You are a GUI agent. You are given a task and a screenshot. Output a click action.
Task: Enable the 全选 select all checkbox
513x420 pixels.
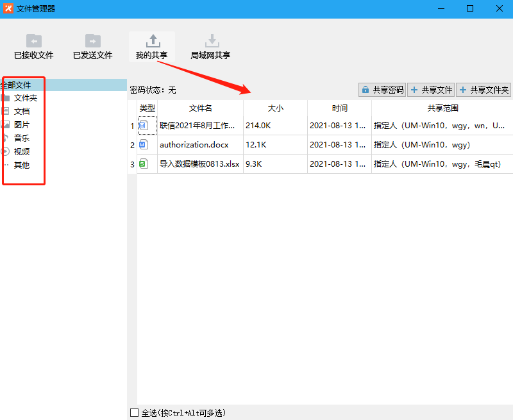pyautogui.click(x=134, y=413)
